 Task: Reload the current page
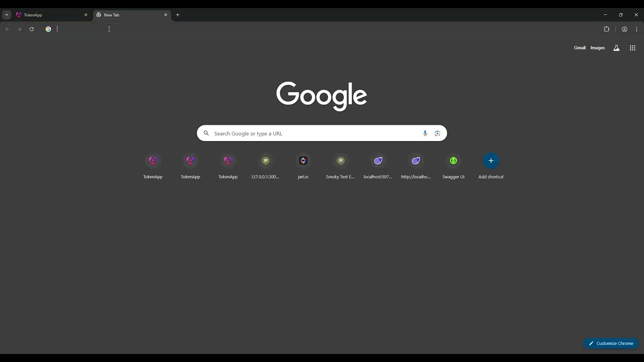click(x=31, y=29)
